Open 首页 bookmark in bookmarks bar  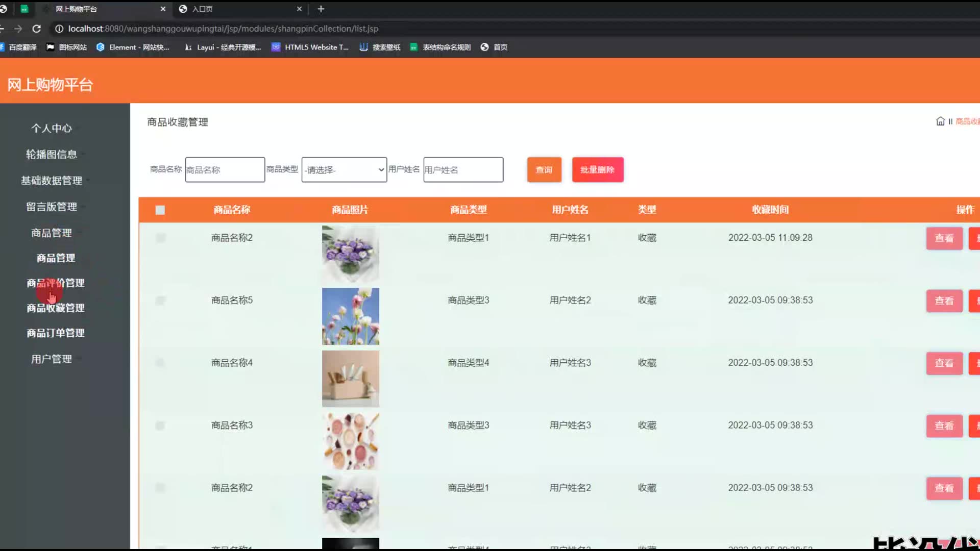tap(494, 47)
